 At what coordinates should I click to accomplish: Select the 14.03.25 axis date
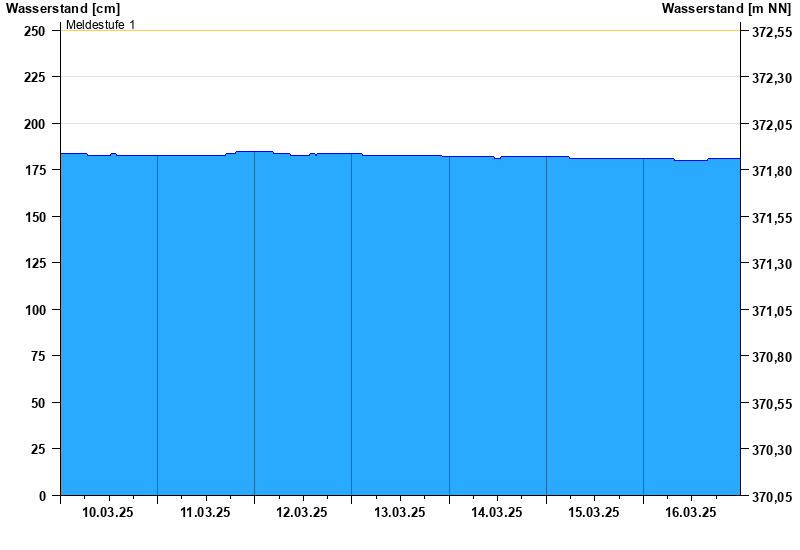click(x=496, y=512)
